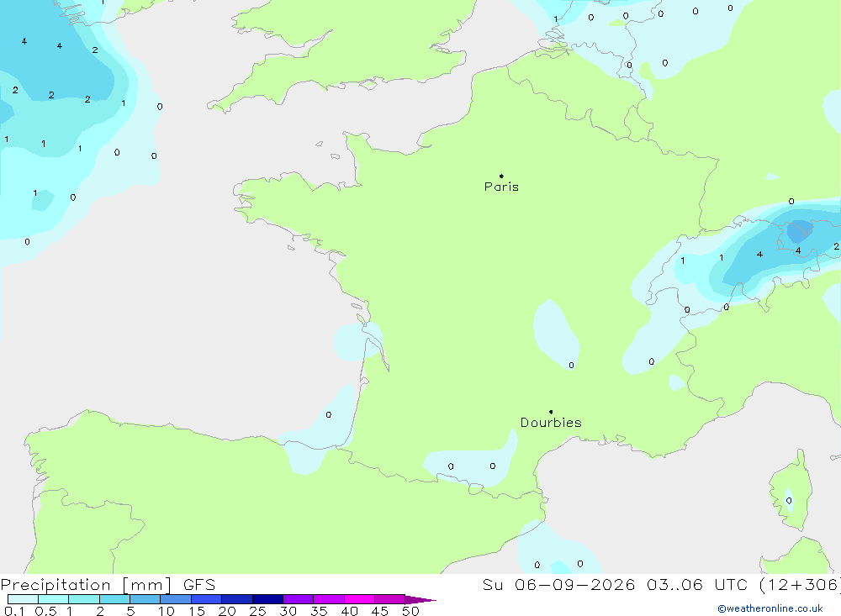Viewport: 841px width, 616px height.
Task: Click the 35 mm legend color swatch
Action: [x=329, y=599]
